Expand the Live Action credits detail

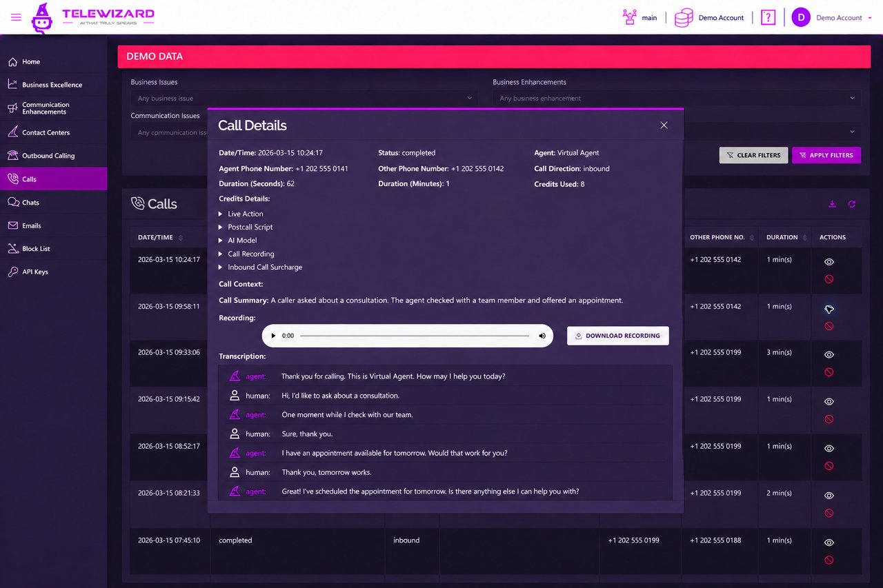[241, 214]
